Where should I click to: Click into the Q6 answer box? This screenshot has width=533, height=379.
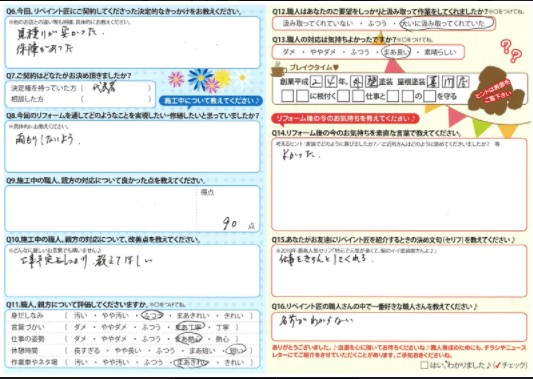(x=132, y=42)
